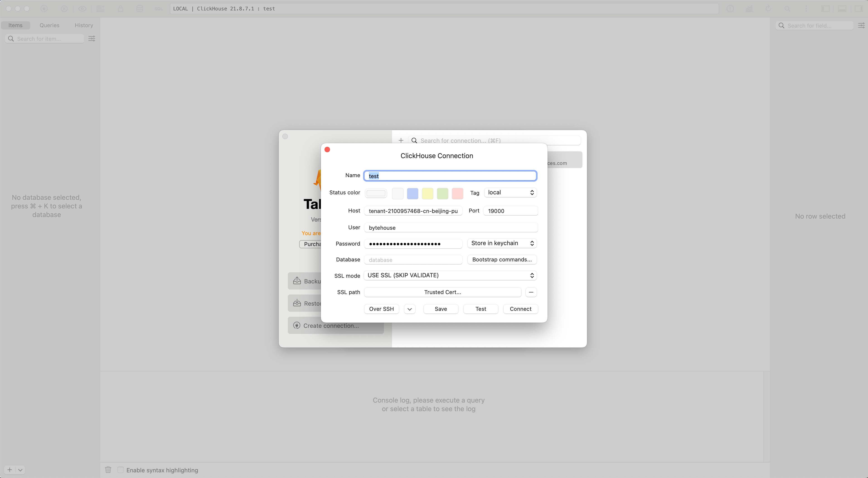Screen dimensions: 868x478
Task: Switch to the Queries tab
Action: pyautogui.click(x=49, y=25)
